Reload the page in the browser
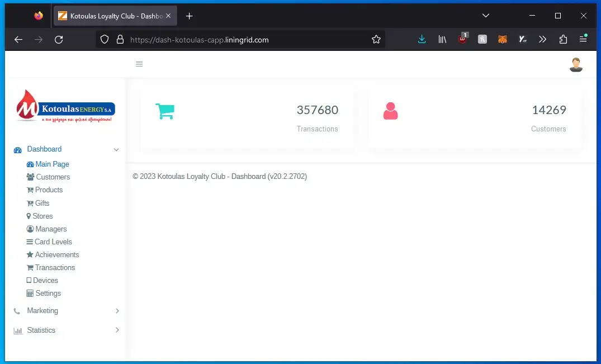The image size is (601, 364). 59,39
